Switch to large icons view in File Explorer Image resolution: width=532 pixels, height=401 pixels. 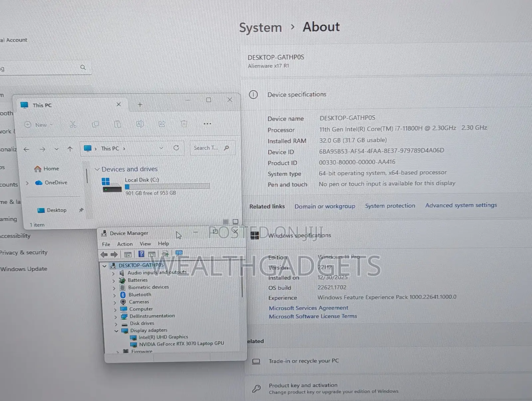pos(236,221)
